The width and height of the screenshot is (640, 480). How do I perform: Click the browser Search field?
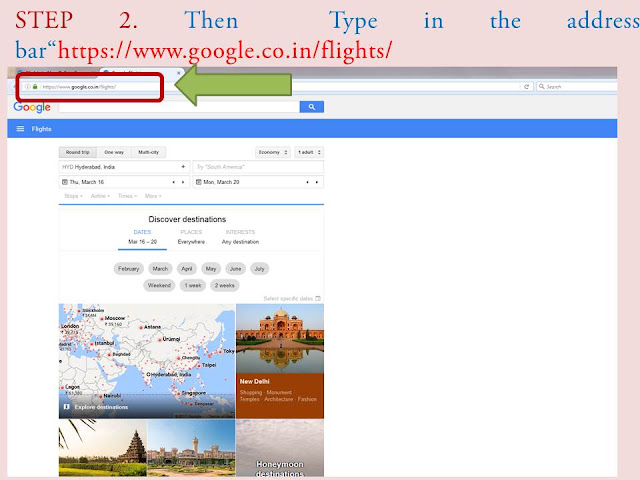[576, 87]
